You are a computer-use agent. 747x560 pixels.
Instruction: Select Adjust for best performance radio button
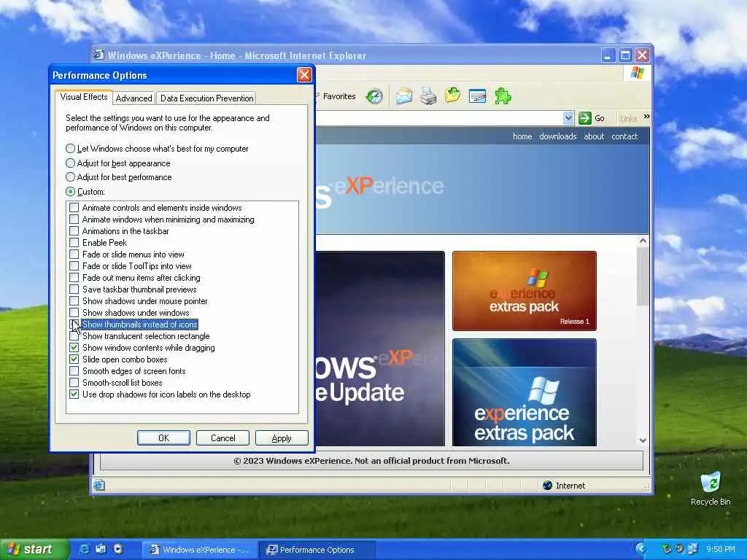71,177
